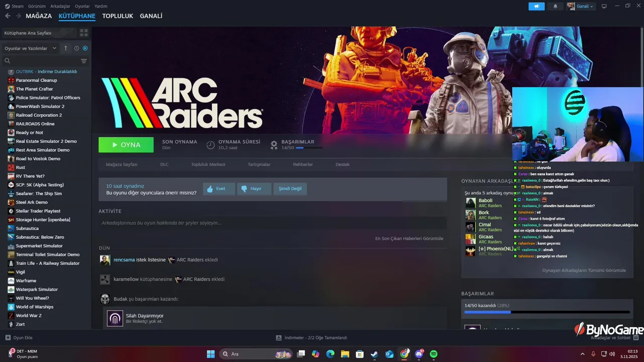
Task: Open the Oyunlar menu
Action: click(82, 6)
